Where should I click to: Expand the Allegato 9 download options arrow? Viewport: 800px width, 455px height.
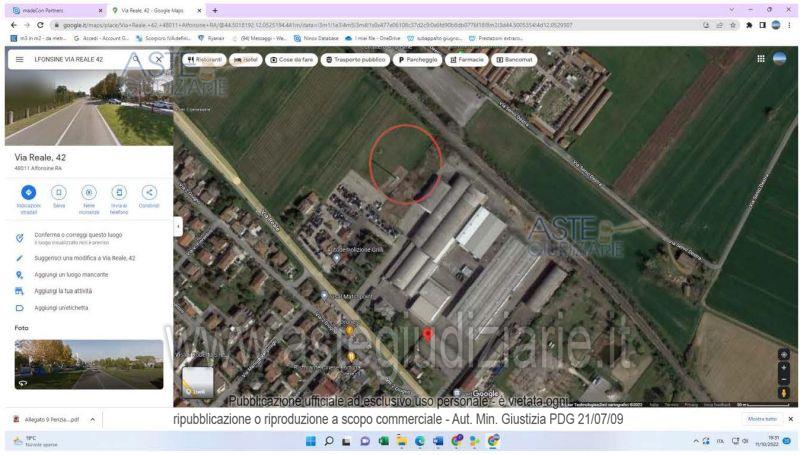[93, 419]
